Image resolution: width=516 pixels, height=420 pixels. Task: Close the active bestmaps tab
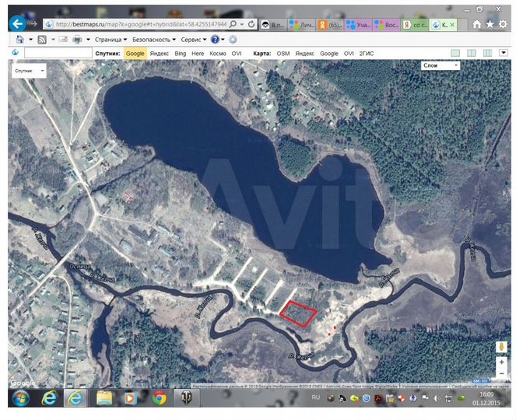click(452, 25)
